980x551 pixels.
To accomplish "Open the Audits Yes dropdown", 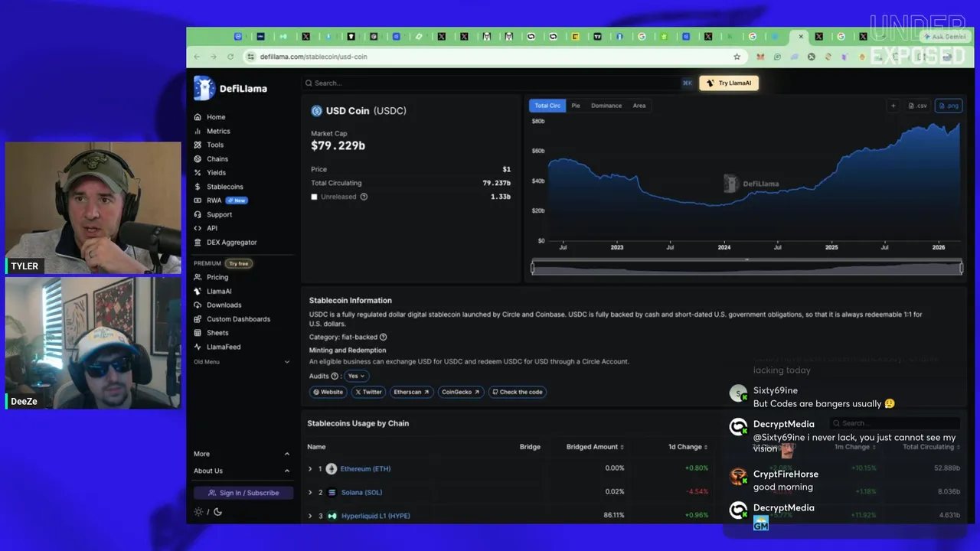I will pyautogui.click(x=357, y=376).
